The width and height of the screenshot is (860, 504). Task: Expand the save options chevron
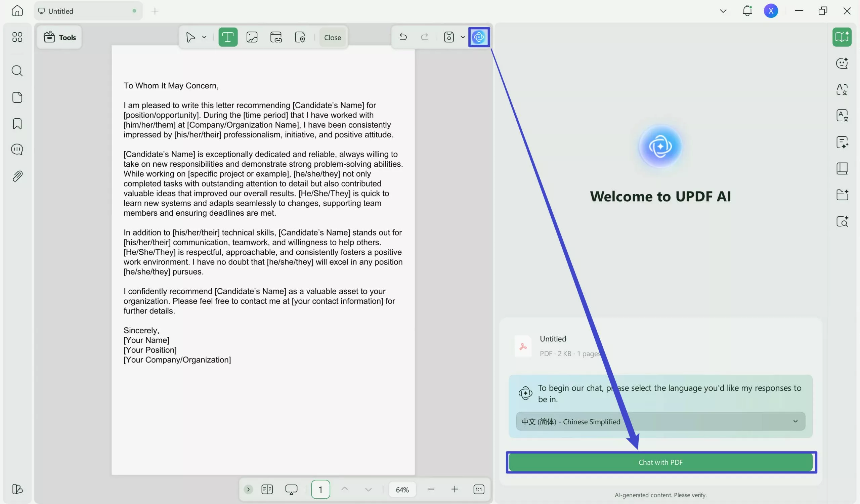(x=463, y=37)
